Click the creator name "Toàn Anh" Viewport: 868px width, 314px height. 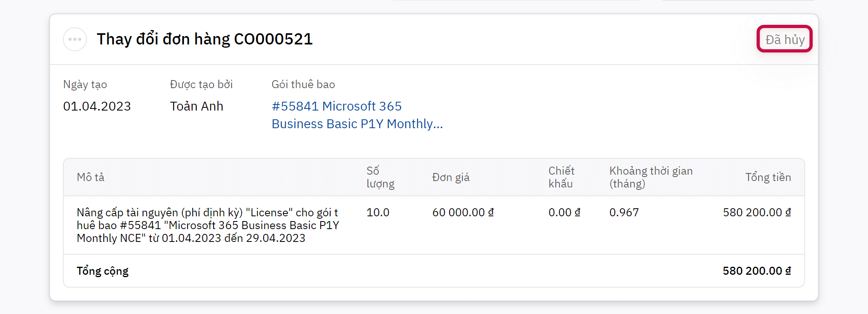coord(196,106)
